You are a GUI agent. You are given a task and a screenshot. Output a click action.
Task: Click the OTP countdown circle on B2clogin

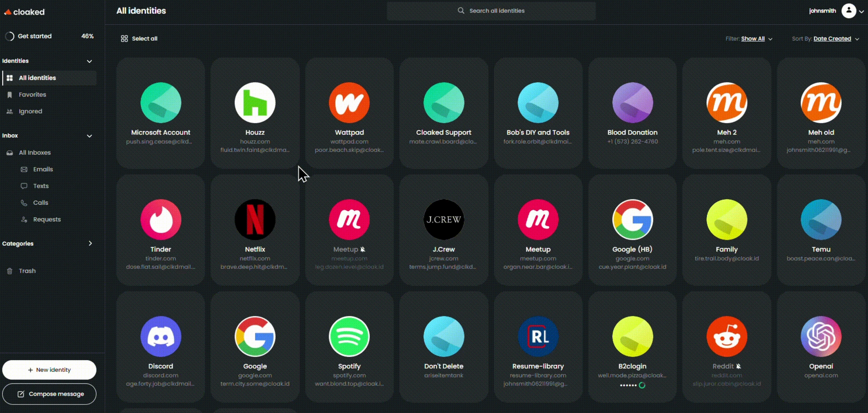[643, 385]
